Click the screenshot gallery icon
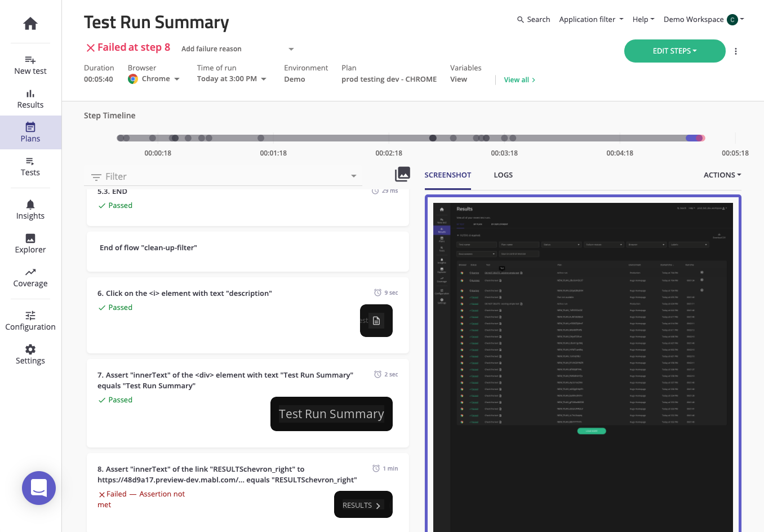 click(402, 174)
